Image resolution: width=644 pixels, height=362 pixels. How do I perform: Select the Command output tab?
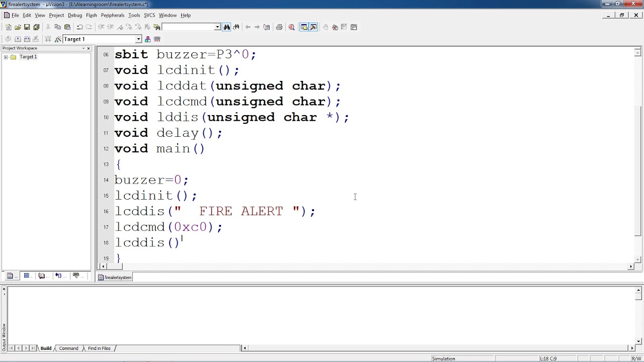(x=68, y=348)
